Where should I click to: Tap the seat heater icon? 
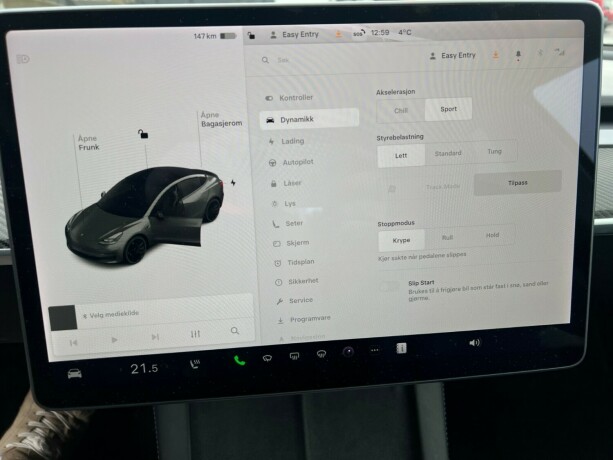coord(195,364)
